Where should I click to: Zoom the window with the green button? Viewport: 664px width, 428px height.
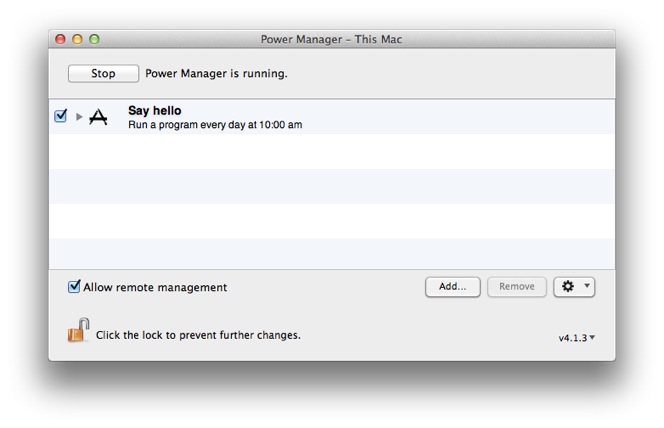(x=94, y=39)
